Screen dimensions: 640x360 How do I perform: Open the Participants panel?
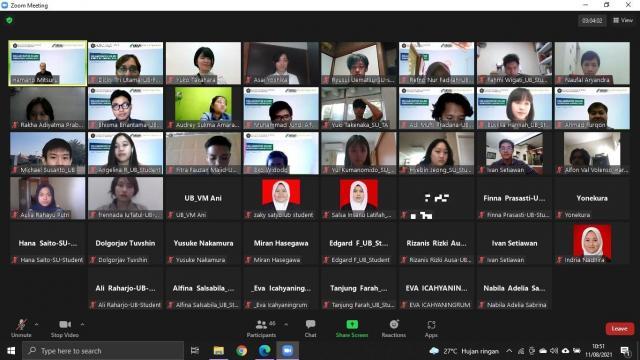tap(261, 329)
